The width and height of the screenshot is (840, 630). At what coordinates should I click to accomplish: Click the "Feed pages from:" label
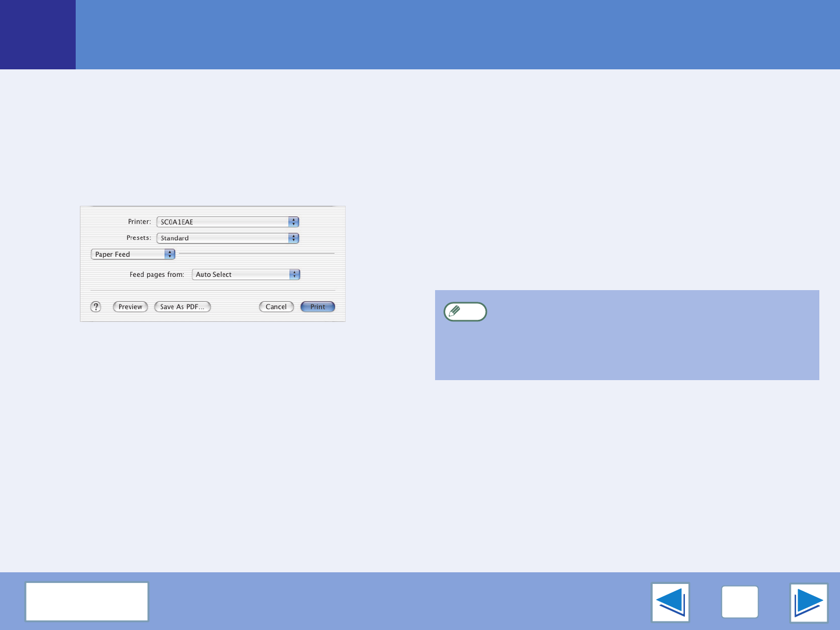point(157,275)
